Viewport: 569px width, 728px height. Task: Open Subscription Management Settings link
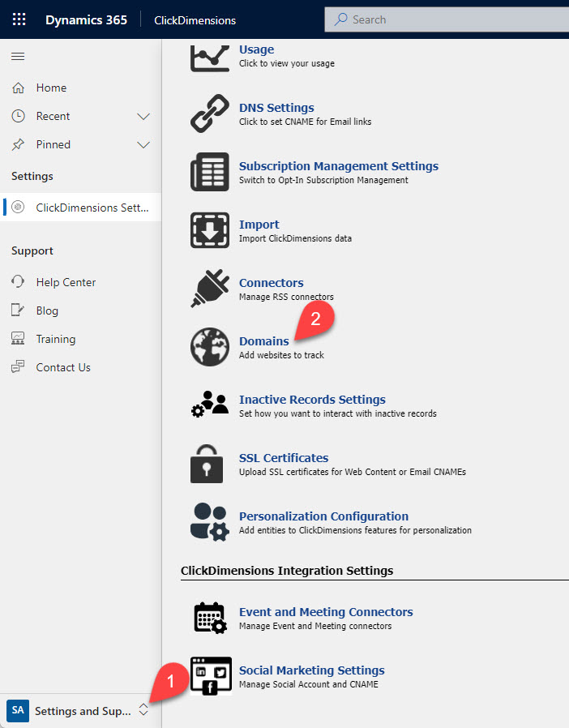tap(339, 166)
